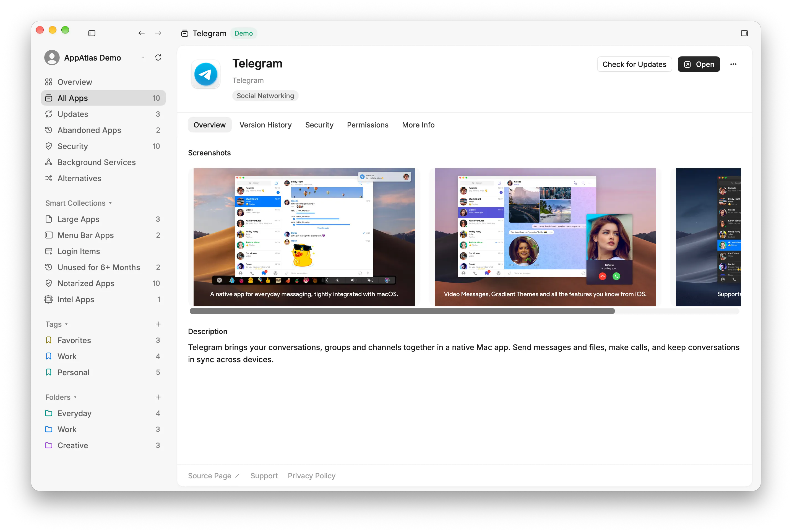The height and width of the screenshot is (532, 792).
Task: Click the Alternatives shuffle icon
Action: (48, 178)
